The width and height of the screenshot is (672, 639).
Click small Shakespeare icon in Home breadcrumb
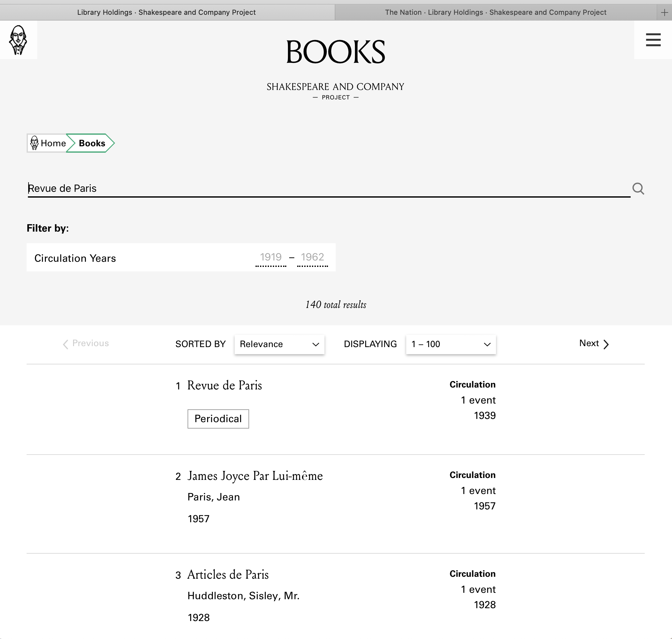tap(34, 143)
